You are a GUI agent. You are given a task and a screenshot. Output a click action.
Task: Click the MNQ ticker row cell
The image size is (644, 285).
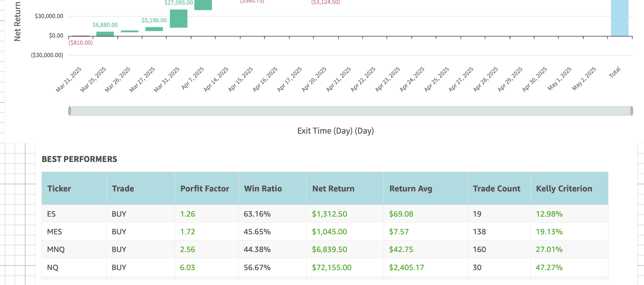click(x=56, y=250)
